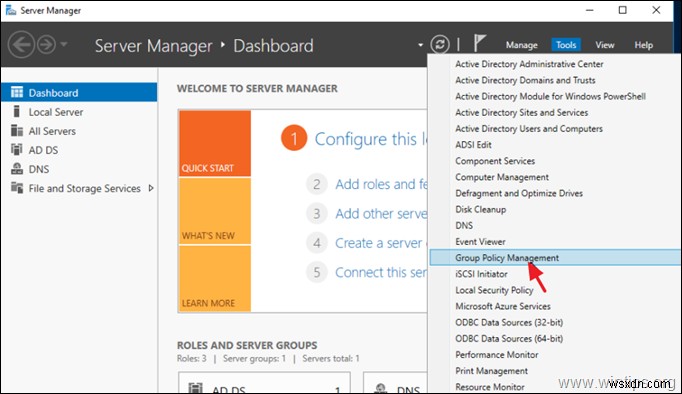Close the Tools menu
682x394 pixels.
click(x=566, y=45)
